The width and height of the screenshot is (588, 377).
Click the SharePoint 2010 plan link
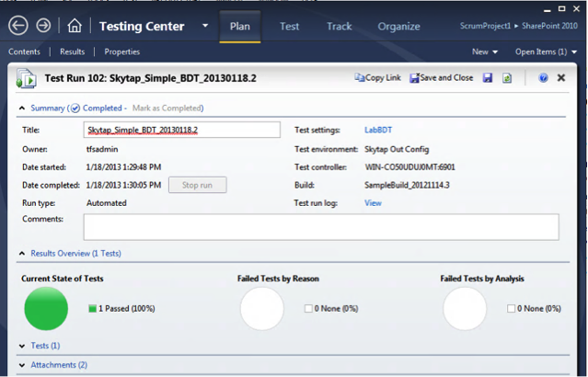tap(549, 26)
